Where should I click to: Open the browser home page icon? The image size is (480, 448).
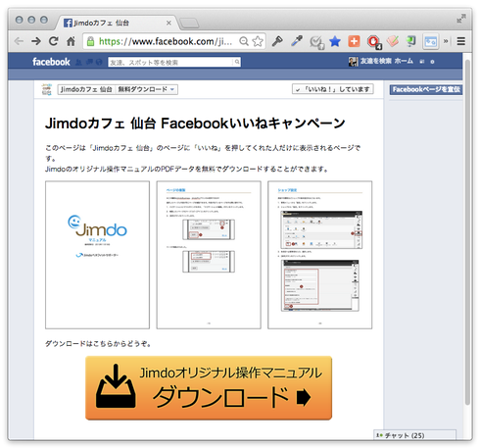(71, 41)
